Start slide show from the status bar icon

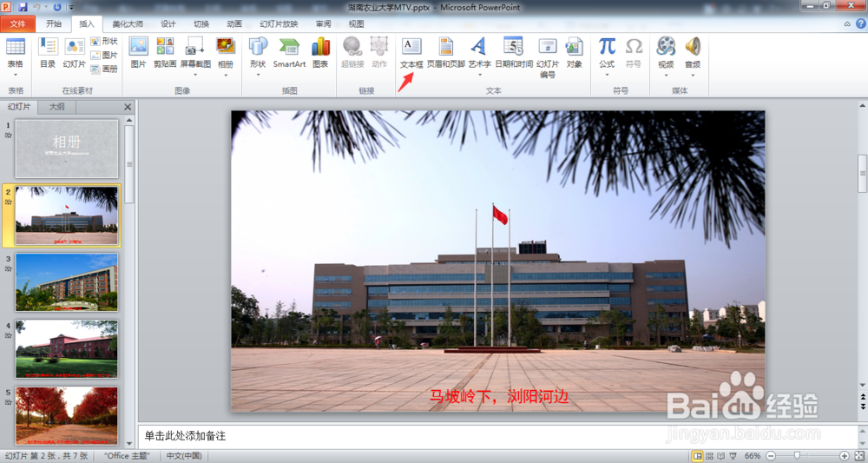click(x=733, y=456)
